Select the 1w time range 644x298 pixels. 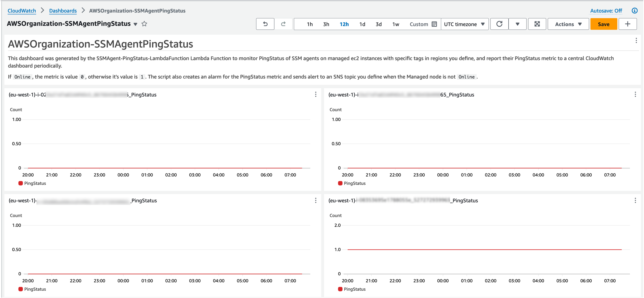pos(396,24)
